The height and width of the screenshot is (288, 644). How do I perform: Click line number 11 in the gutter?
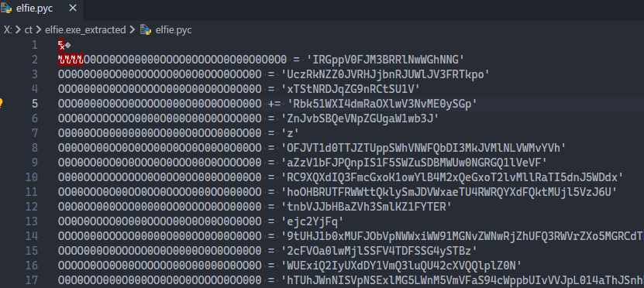pos(31,192)
